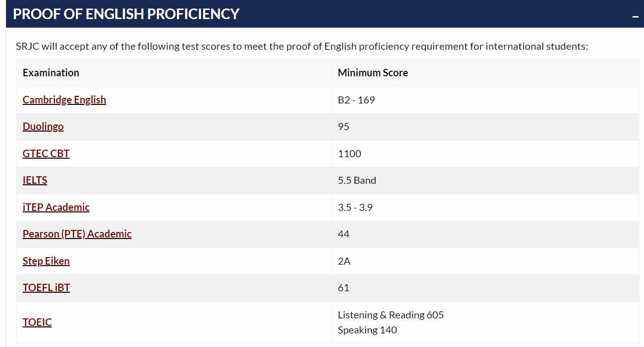Go to Pearson (PTE) Academic link
Image resolution: width=644 pixels, height=347 pixels.
point(77,234)
